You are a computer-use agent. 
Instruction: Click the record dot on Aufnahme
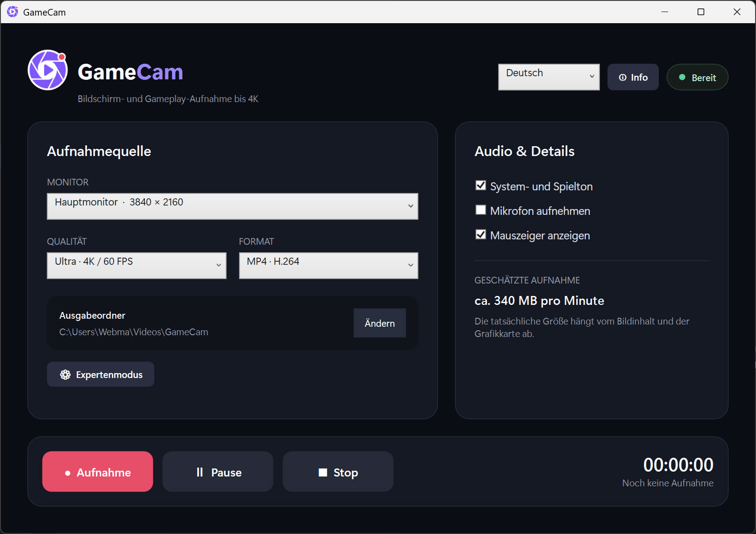[68, 473]
